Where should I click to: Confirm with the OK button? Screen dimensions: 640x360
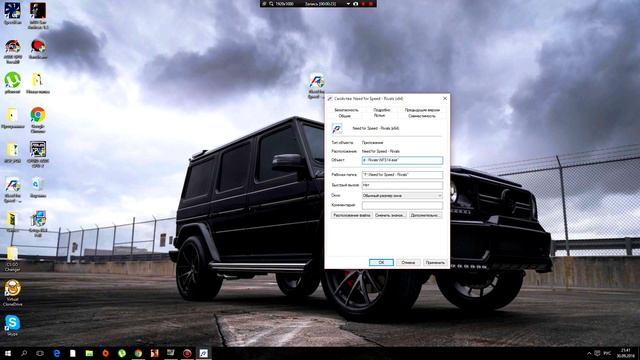pyautogui.click(x=381, y=262)
